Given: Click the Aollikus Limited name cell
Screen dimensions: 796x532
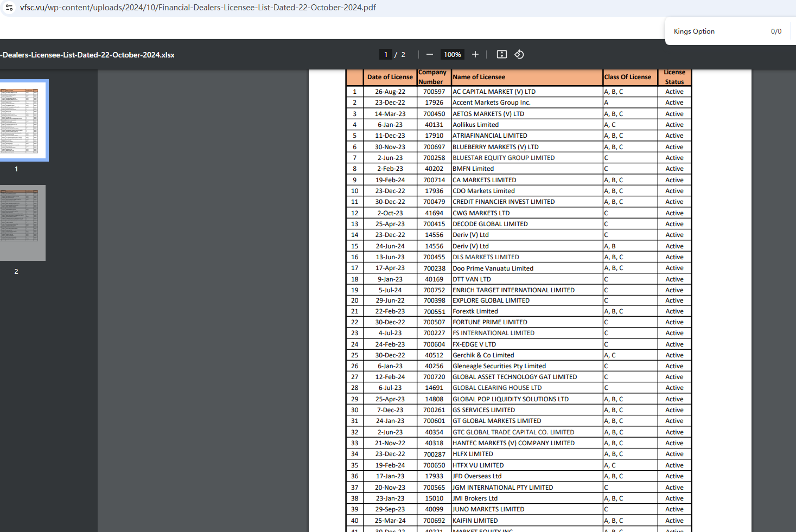Looking at the screenshot, I should pyautogui.click(x=527, y=125).
